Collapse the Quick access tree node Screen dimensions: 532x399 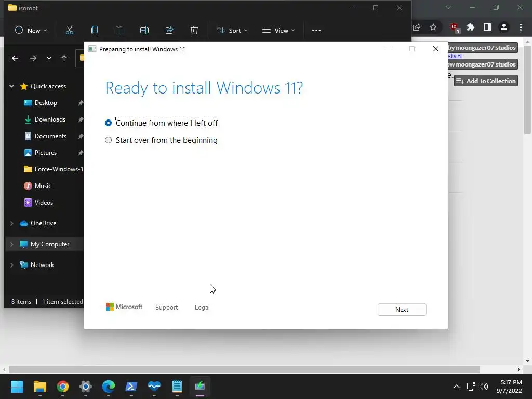[11, 86]
